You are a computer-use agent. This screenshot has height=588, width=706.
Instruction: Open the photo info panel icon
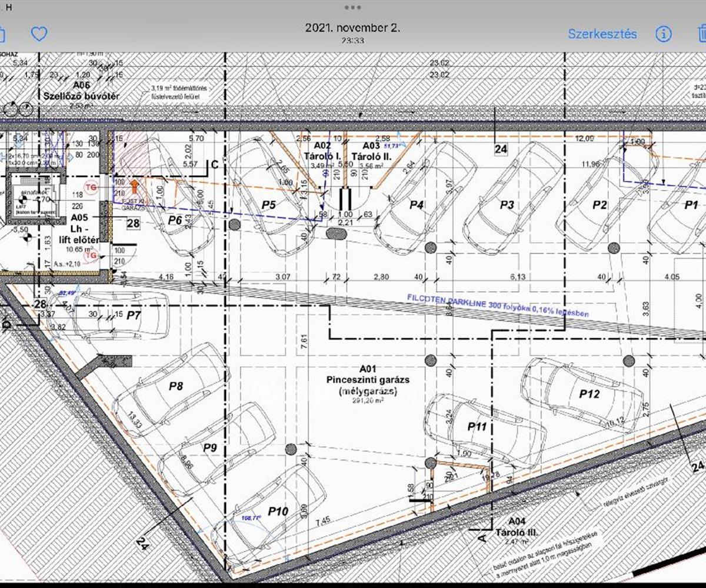[x=663, y=34]
